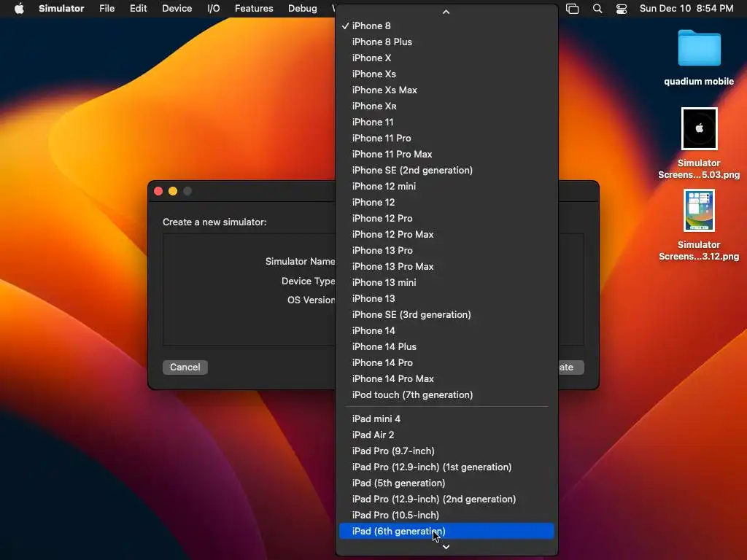Open the Simulator app menu
The height and width of the screenshot is (560, 747).
click(x=61, y=9)
